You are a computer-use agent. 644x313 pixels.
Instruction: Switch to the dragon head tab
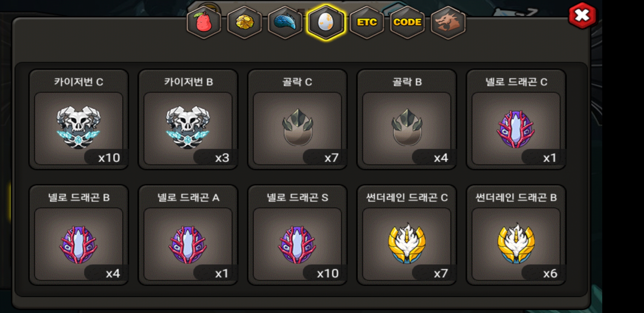point(448,23)
